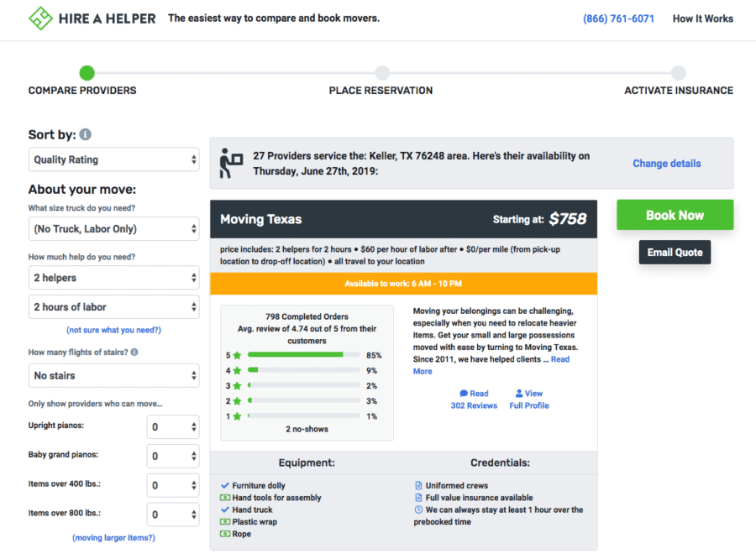This screenshot has height=559, width=756.
Task: Click document icon next to Uniformed crews
Action: 418,485
